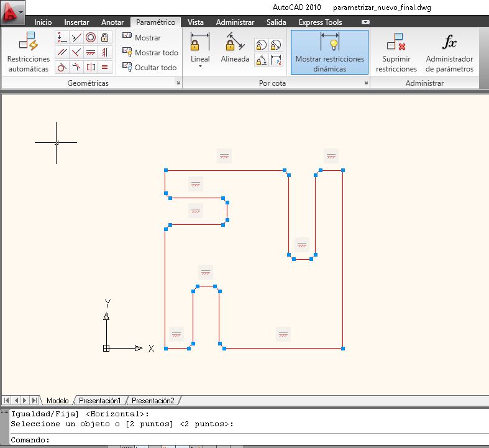Click the Administrar panel title bar
The height and width of the screenshot is (448, 489).
click(x=424, y=83)
